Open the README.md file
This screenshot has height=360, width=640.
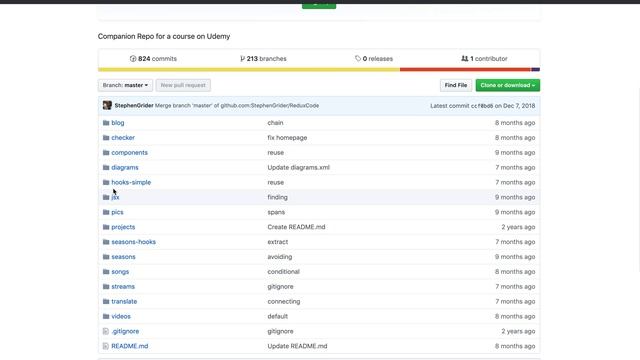point(130,346)
